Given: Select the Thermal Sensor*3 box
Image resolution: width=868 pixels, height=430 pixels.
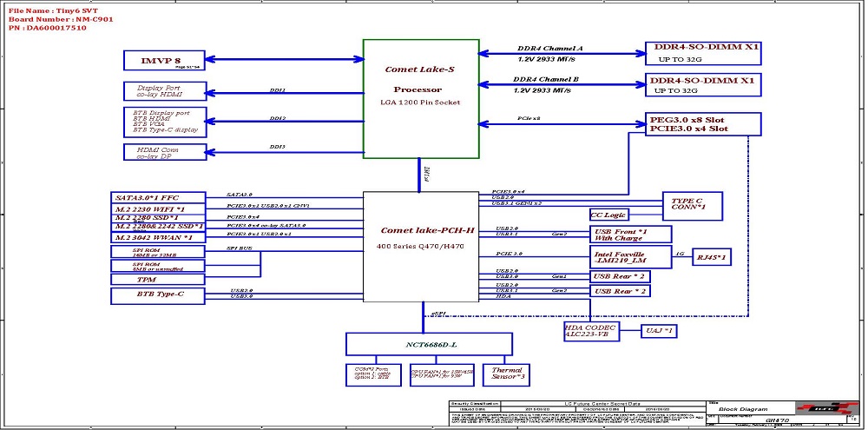Looking at the screenshot, I should [x=507, y=374].
